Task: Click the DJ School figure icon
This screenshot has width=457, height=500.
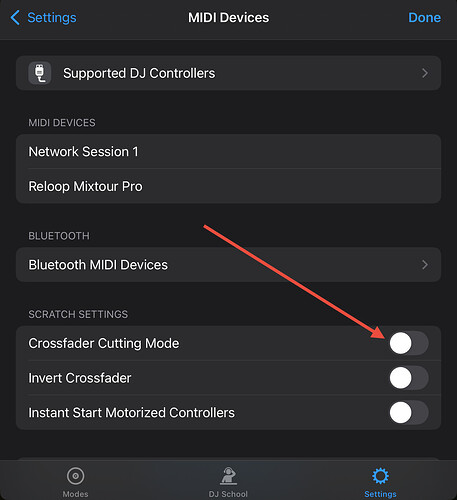Action: (x=228, y=476)
